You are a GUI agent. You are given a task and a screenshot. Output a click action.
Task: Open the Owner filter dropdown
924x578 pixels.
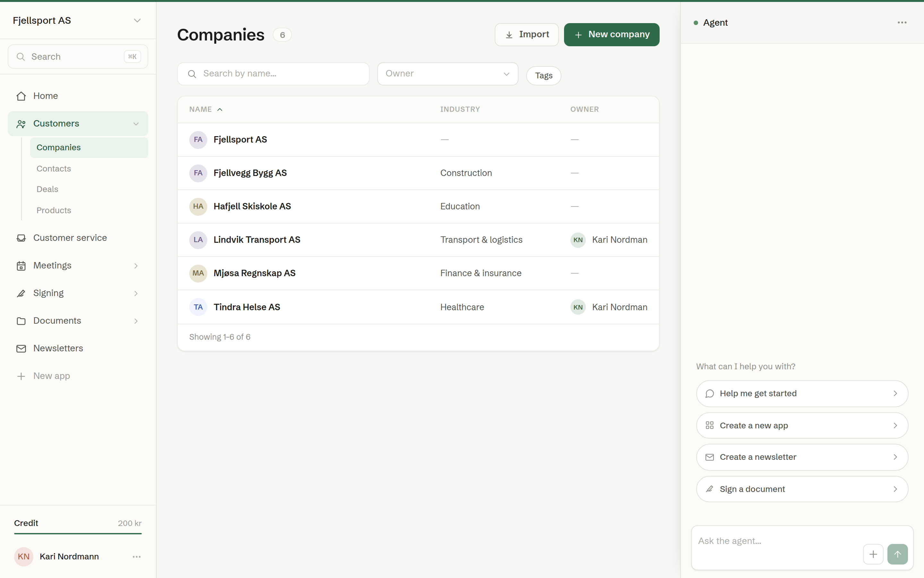click(x=448, y=74)
